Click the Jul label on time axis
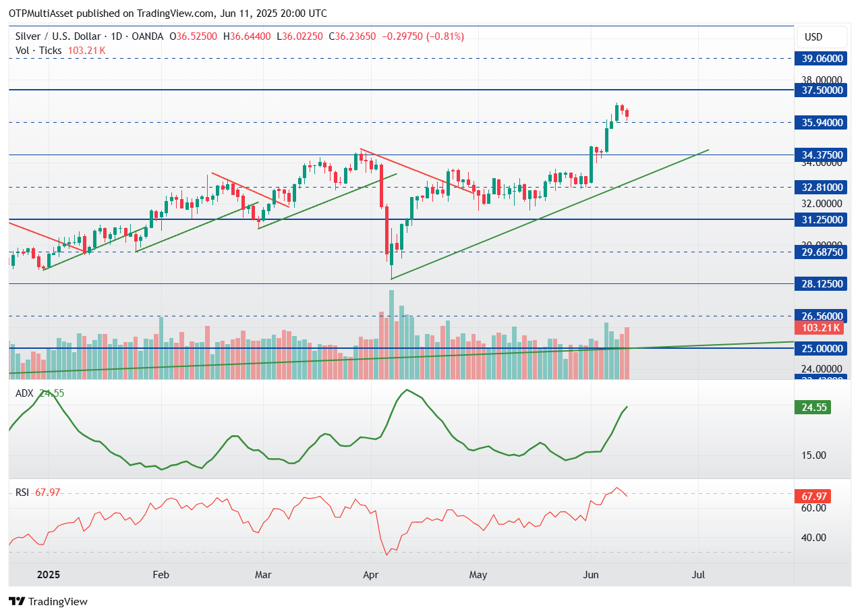860x616 pixels. click(x=699, y=576)
